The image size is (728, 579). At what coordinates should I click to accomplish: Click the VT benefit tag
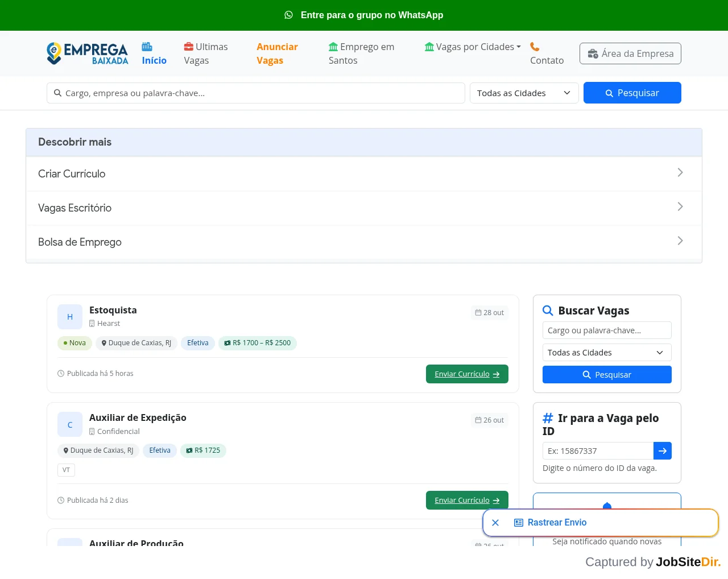point(66,470)
